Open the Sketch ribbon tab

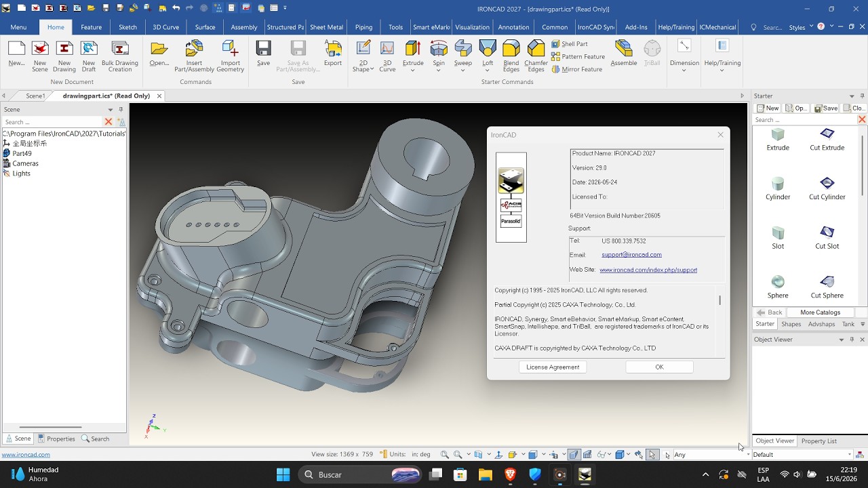127,27
